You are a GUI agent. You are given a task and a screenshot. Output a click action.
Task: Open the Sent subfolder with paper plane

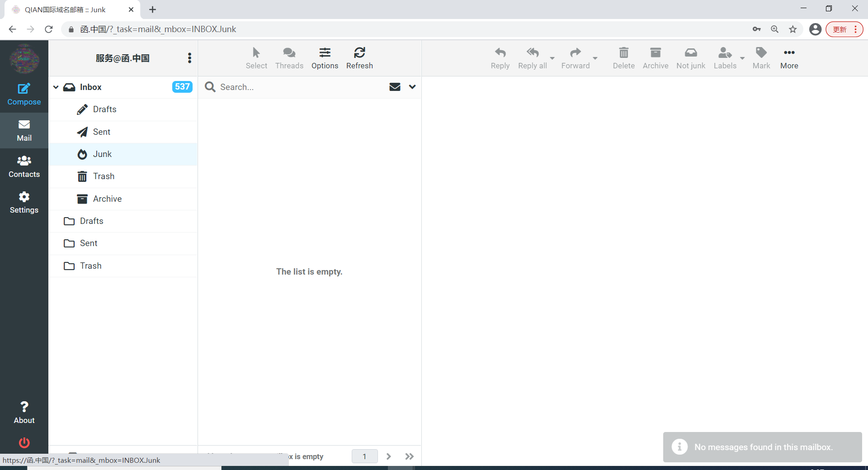[x=123, y=132]
